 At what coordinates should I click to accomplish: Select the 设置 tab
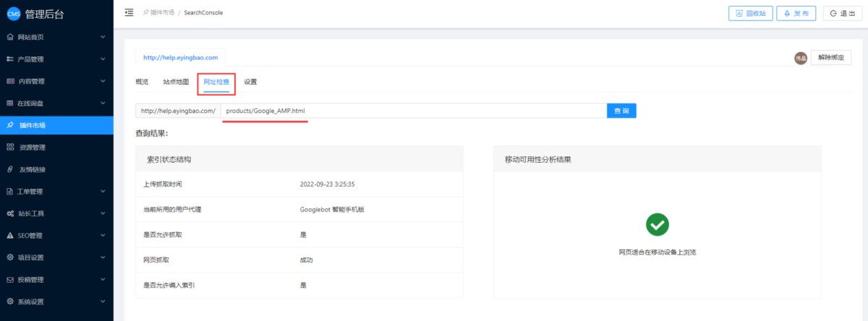pyautogui.click(x=250, y=82)
